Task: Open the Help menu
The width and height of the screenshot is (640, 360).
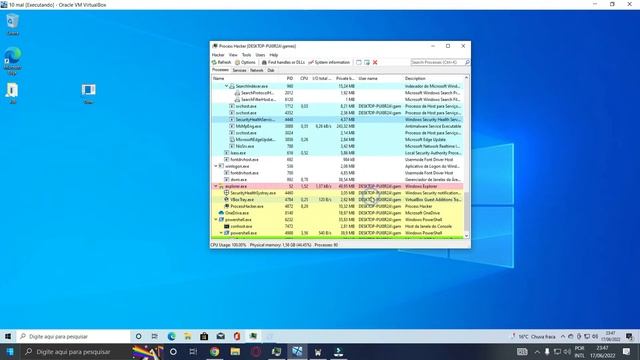Action: click(274, 55)
